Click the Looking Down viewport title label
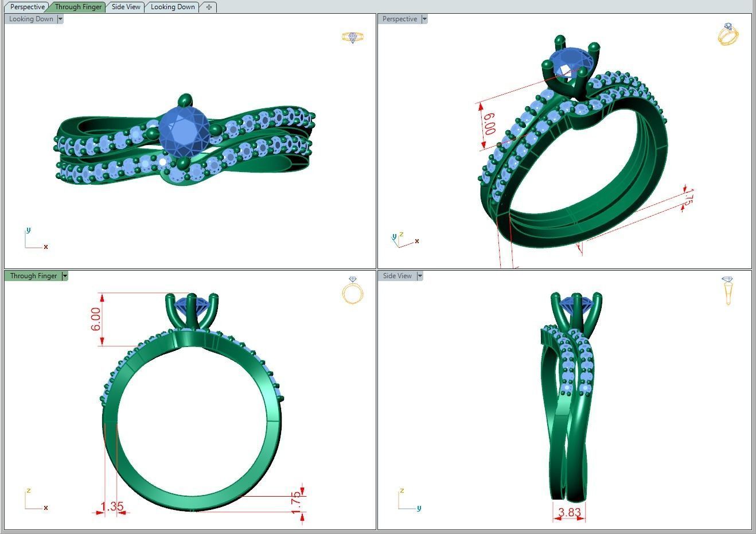Image resolution: width=756 pixels, height=534 pixels. 31,19
